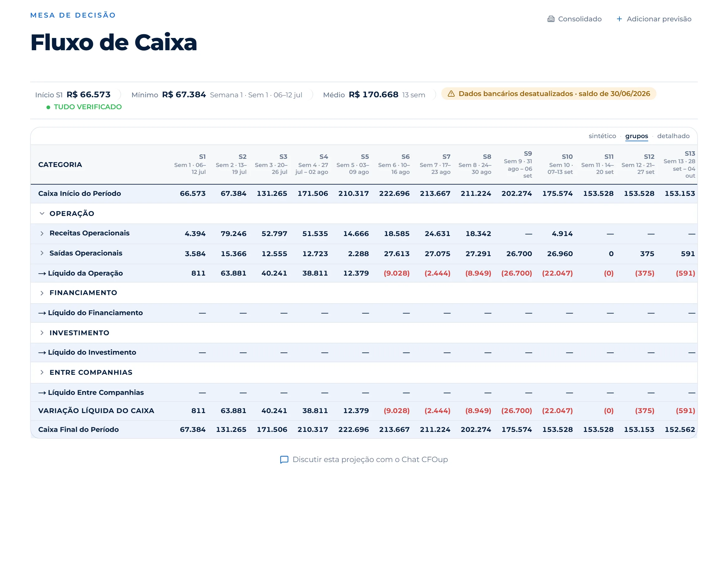Click Caixa Final S13 value 152.562

[x=680, y=429]
